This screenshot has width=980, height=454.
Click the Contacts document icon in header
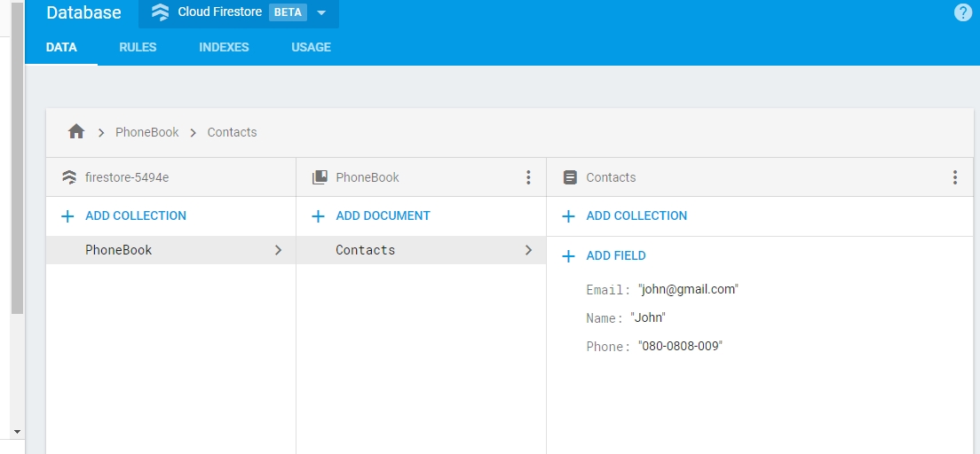point(570,177)
